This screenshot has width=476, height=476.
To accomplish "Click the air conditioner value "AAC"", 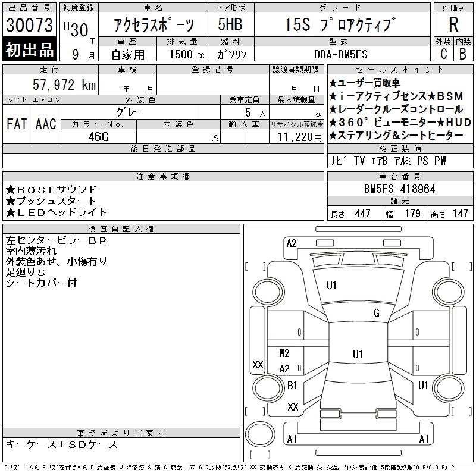I will tap(46, 124).
